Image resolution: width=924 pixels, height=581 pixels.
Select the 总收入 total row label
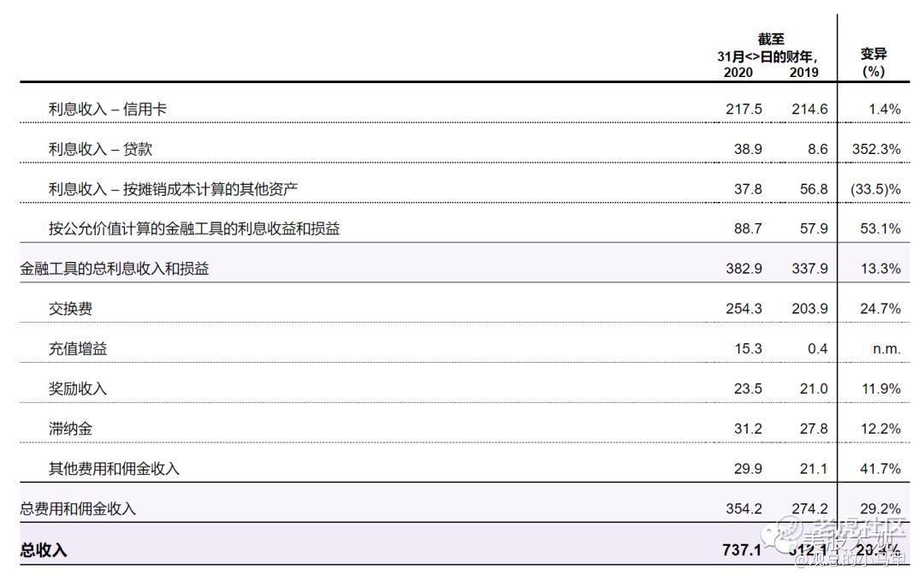click(x=44, y=550)
